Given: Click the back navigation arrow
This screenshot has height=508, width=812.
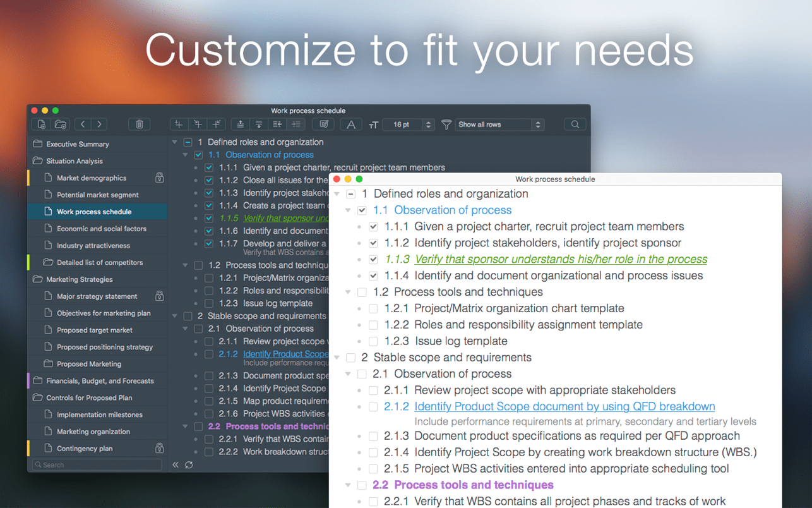Looking at the screenshot, I should (83, 124).
